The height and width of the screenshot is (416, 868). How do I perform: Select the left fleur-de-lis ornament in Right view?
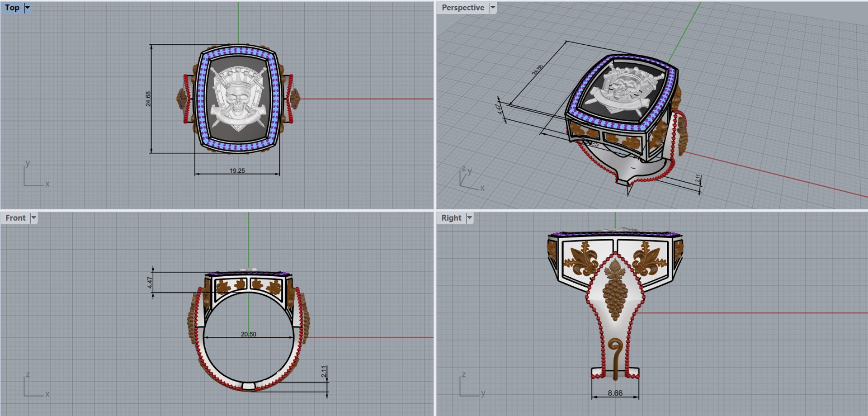[581, 260]
